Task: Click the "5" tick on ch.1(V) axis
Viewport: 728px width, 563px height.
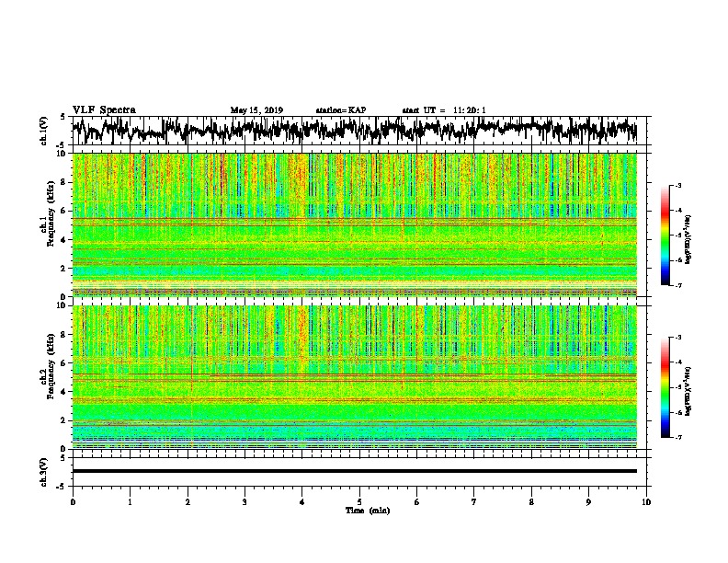Action: (63, 117)
